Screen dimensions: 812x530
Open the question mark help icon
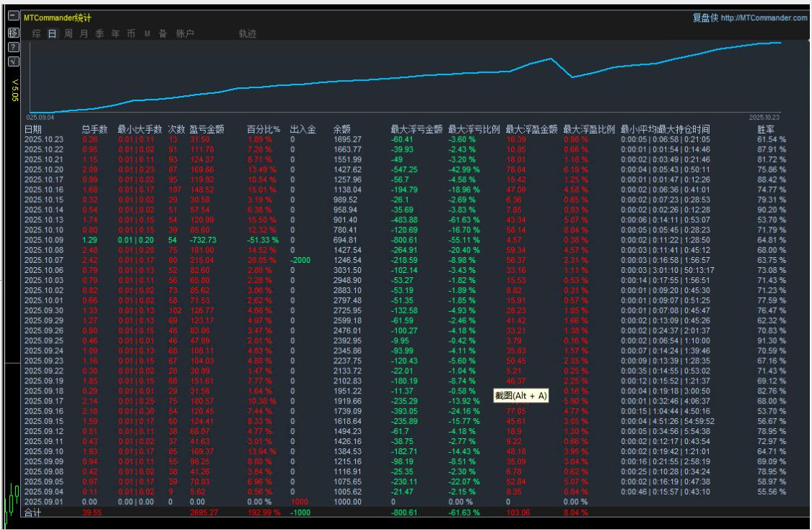click(13, 47)
